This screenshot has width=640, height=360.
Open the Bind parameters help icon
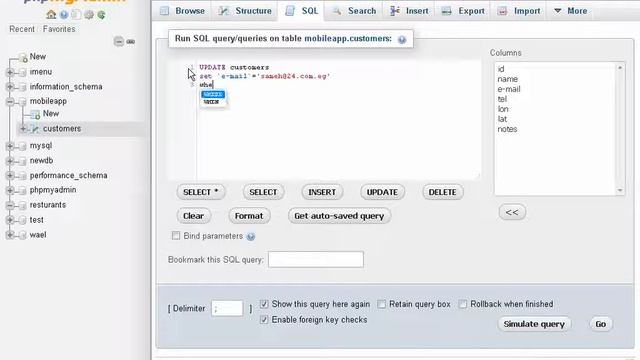(x=251, y=236)
